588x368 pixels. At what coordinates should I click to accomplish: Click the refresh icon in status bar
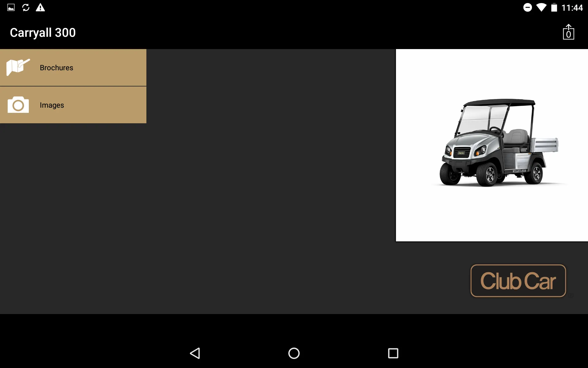25,6
